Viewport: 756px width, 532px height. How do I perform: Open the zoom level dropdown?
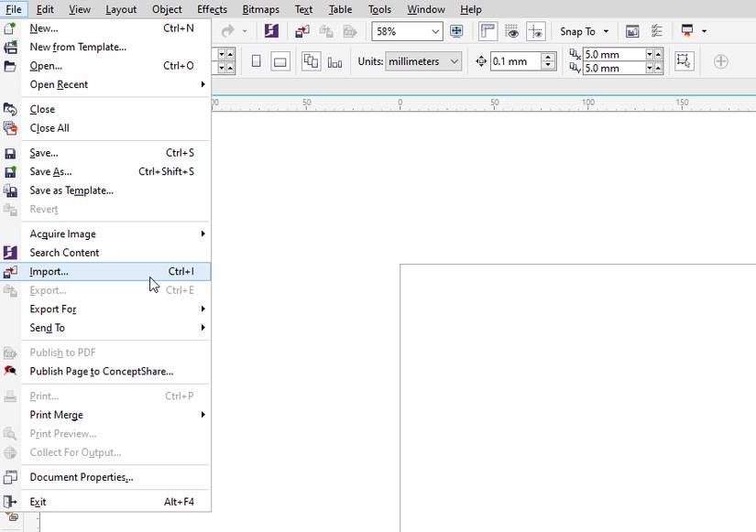(x=434, y=31)
